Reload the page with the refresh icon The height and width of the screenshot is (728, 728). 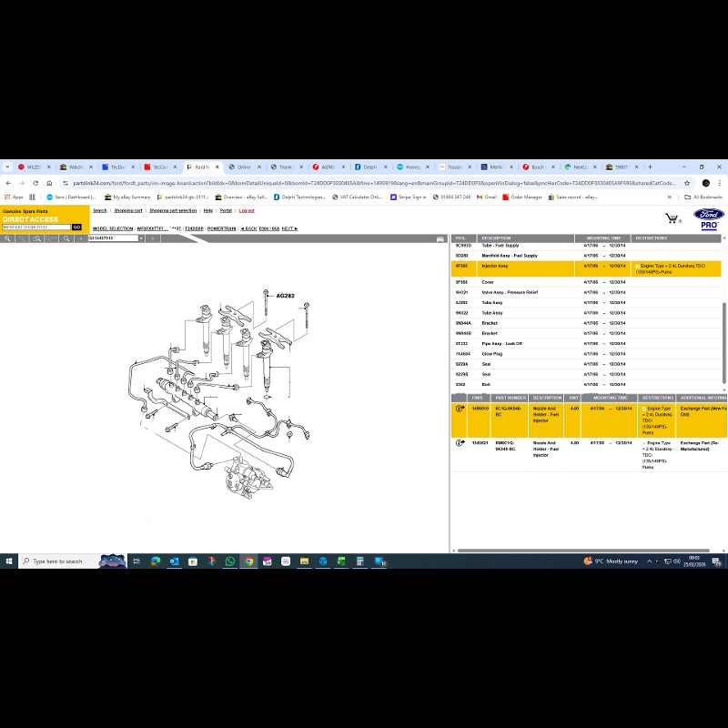click(x=35, y=183)
